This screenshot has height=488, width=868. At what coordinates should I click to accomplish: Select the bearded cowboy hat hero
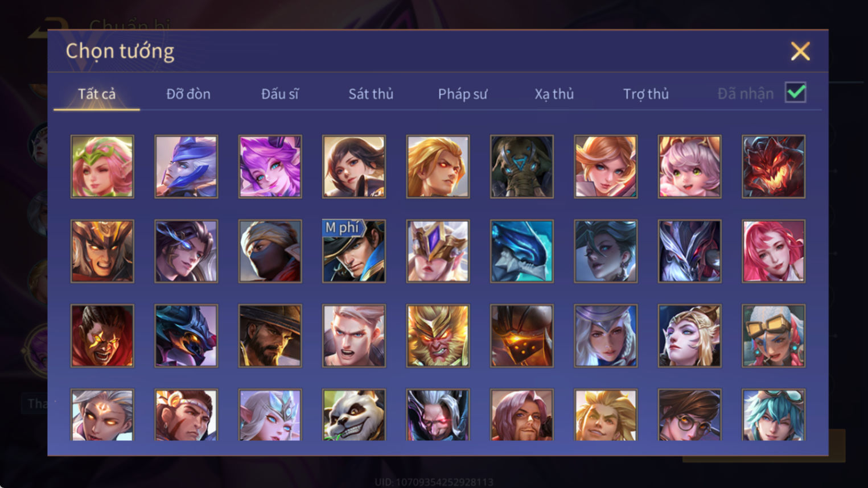click(270, 336)
